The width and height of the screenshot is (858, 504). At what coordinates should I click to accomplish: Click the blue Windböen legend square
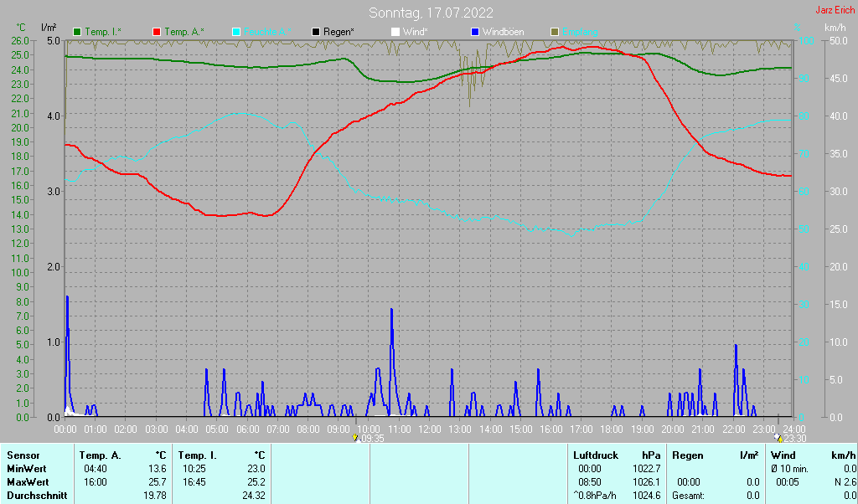tap(475, 33)
